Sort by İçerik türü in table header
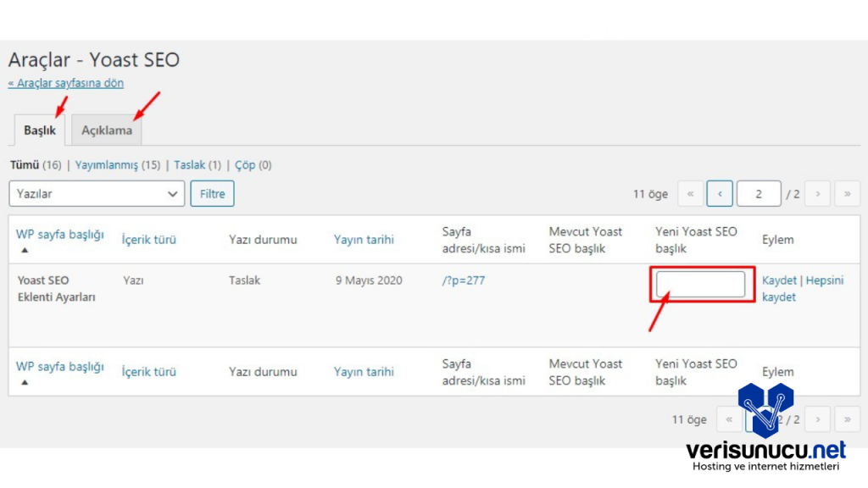Viewport: 868px width, 488px height. pos(149,240)
